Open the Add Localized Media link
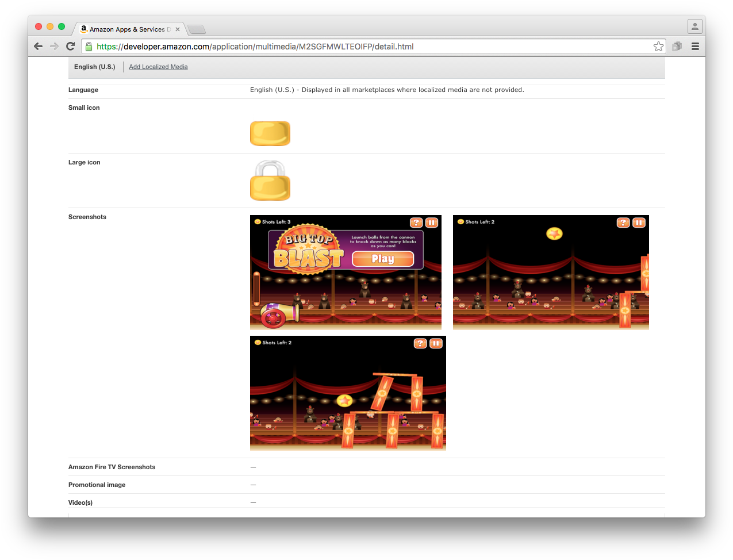 [158, 67]
